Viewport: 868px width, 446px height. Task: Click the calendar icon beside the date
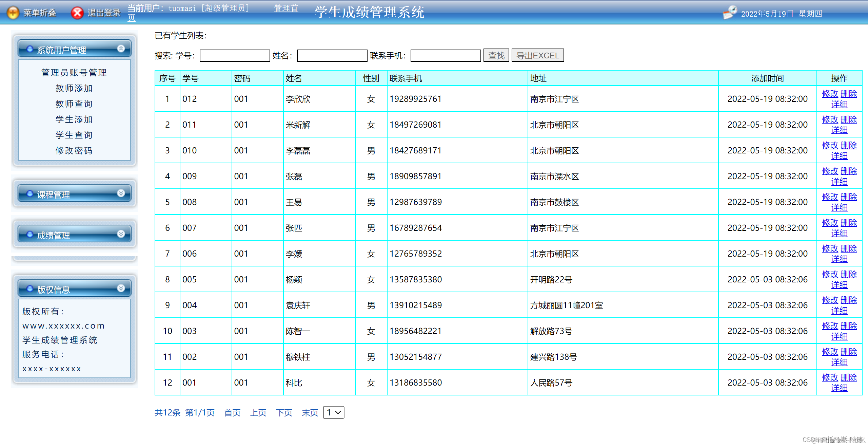[730, 13]
